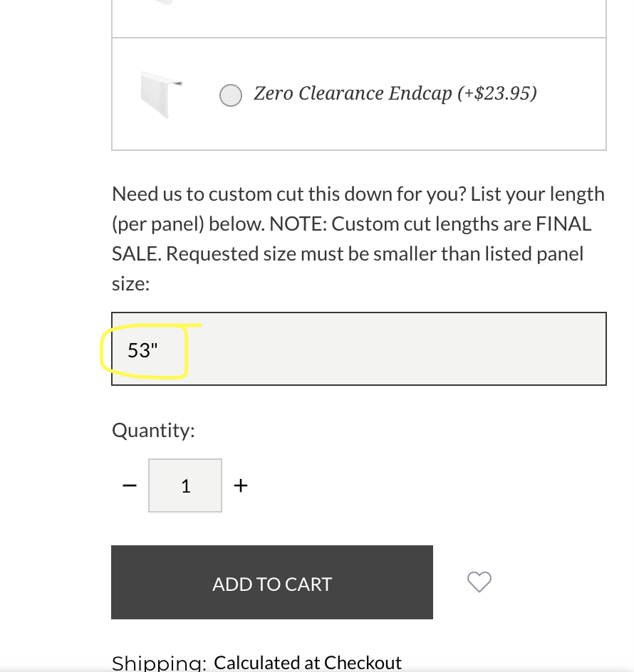Increase quantity with the plus icon
Image resolution: width=634 pixels, height=672 pixels.
click(241, 485)
